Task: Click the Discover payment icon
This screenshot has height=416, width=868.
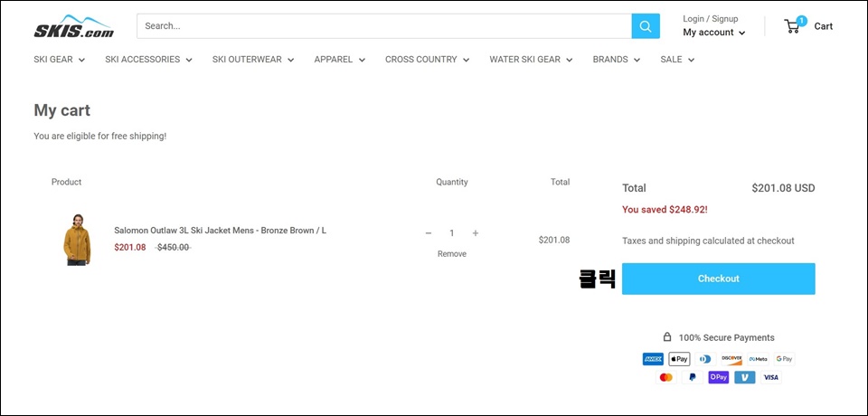Action: [x=731, y=359]
